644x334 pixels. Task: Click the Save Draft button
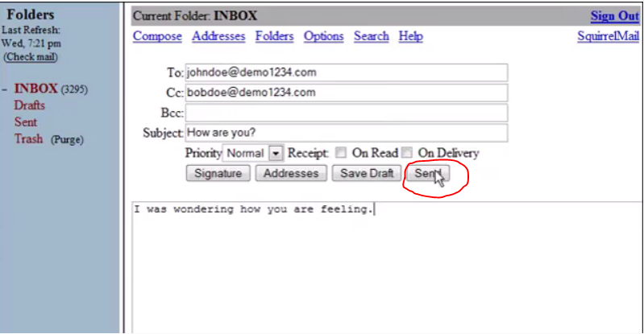coord(367,173)
